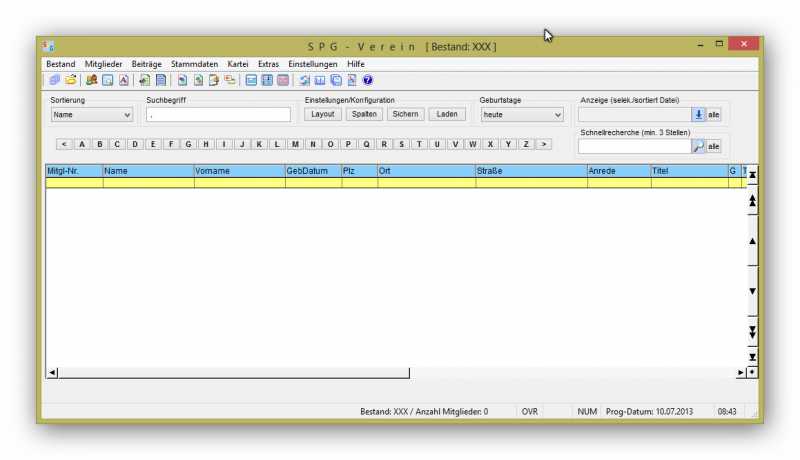Viewport: 800px width, 460px height.
Task: Open the Einstellungen menu
Action: [x=313, y=64]
